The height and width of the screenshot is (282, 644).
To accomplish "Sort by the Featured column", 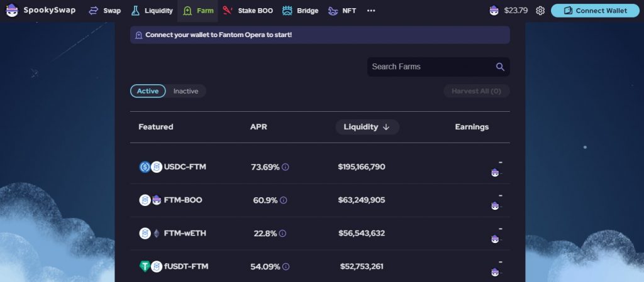I will click(156, 127).
